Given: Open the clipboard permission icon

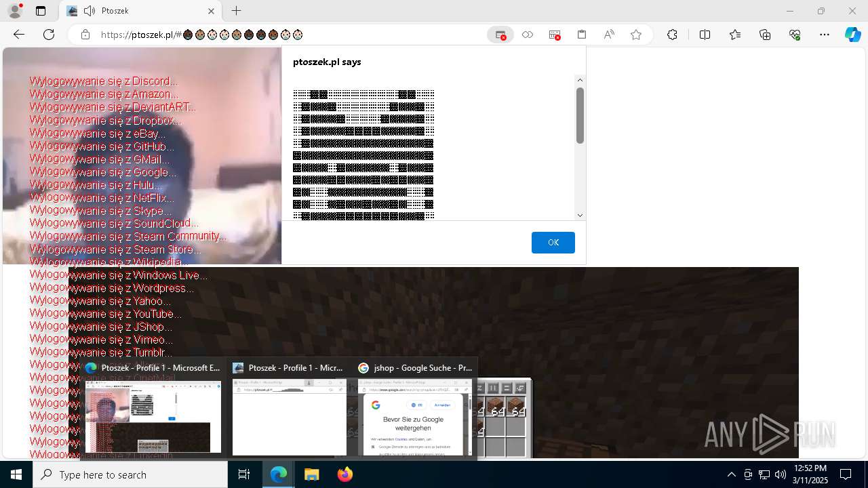Looking at the screenshot, I should 582,35.
